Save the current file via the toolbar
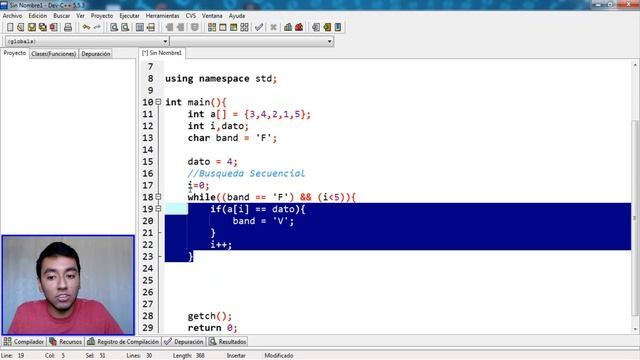Viewport: 640px width, 360px height. 31,27
